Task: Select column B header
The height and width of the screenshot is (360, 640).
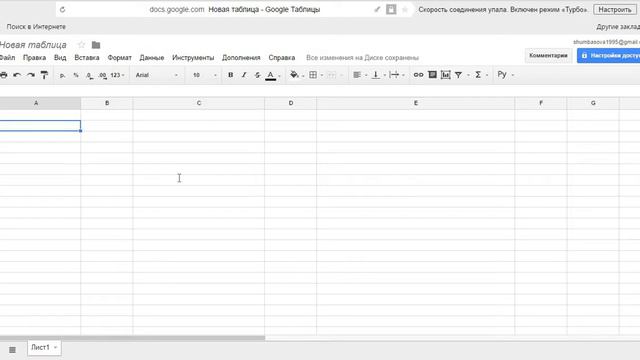Action: point(107,103)
